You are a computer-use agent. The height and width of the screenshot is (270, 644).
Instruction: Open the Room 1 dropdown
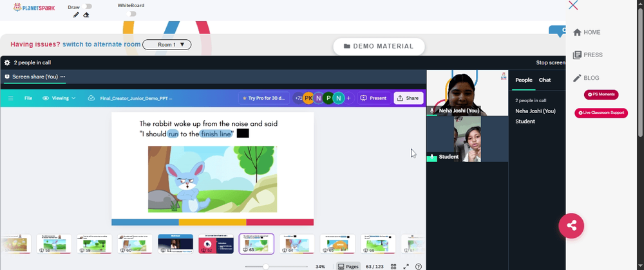coord(167,44)
